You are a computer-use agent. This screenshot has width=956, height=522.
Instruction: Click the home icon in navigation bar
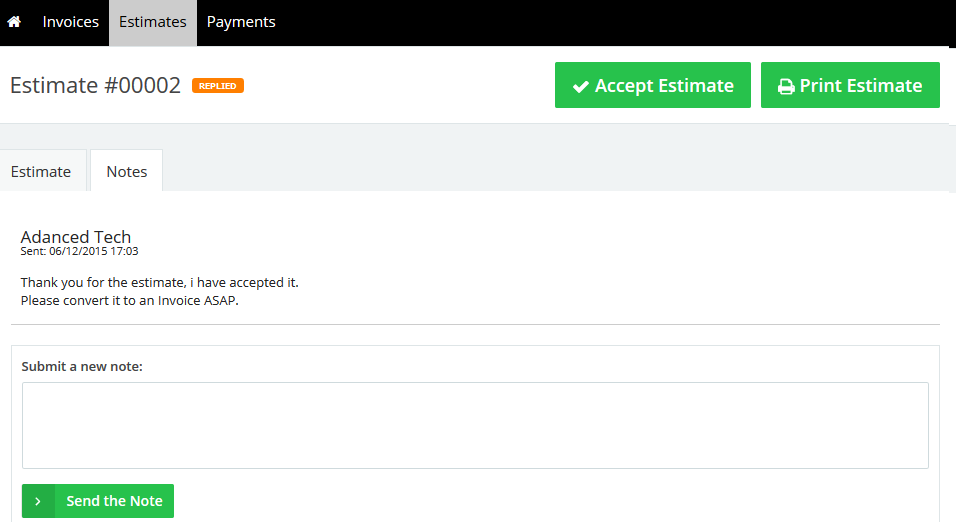(14, 22)
